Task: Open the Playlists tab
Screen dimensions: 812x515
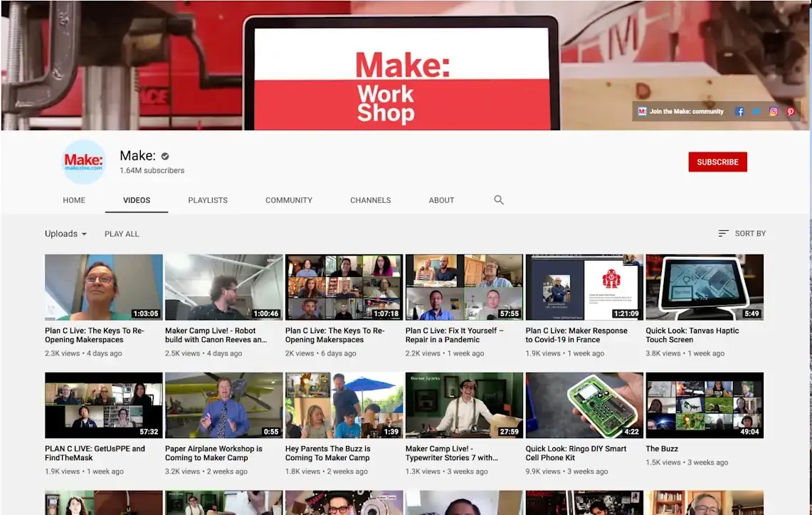Action: click(208, 200)
